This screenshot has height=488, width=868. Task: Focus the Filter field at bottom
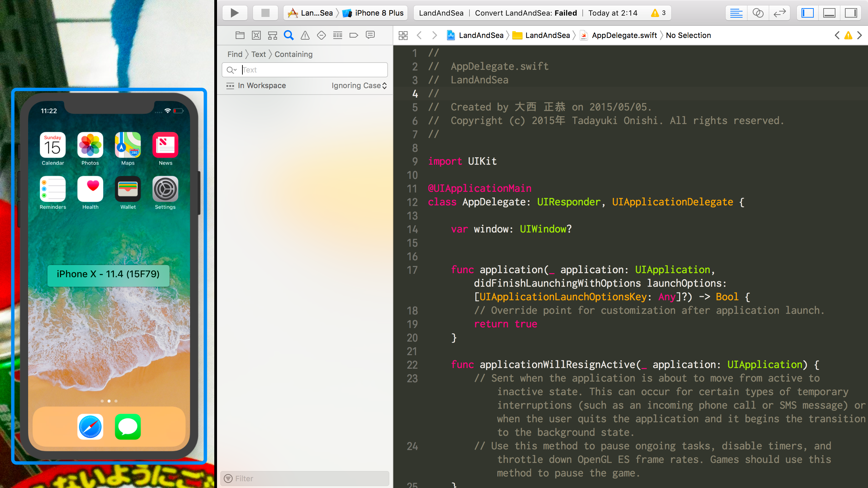pos(305,478)
